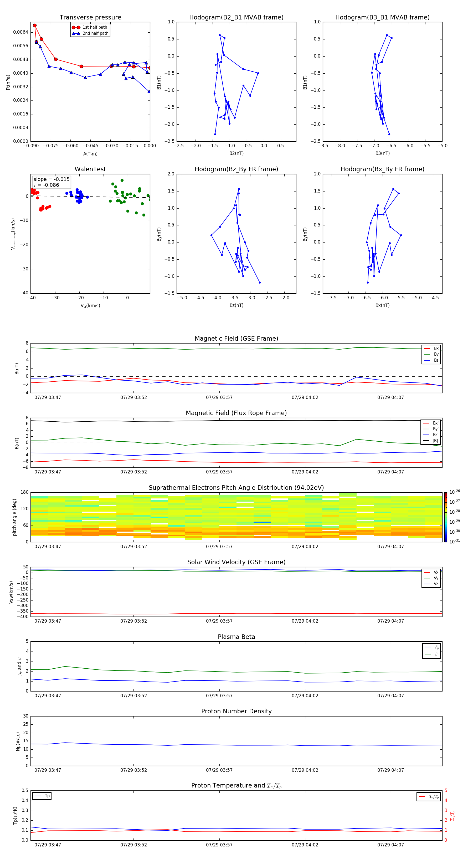Select "By" in the GSE magnetic field legend
This screenshot has width=473, height=868.
tap(431, 354)
